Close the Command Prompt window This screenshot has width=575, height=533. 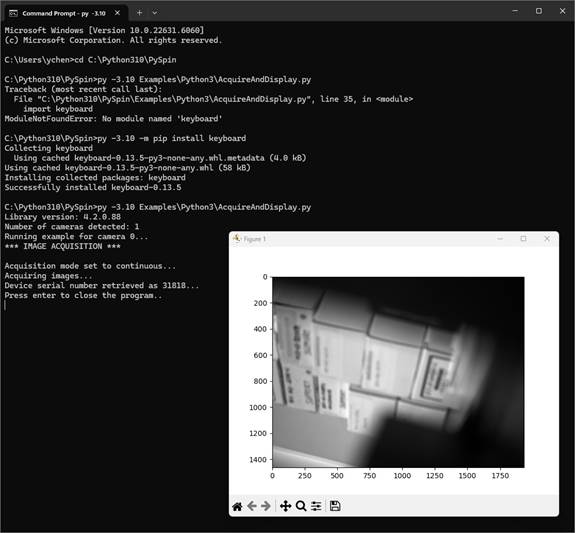tap(563, 11)
